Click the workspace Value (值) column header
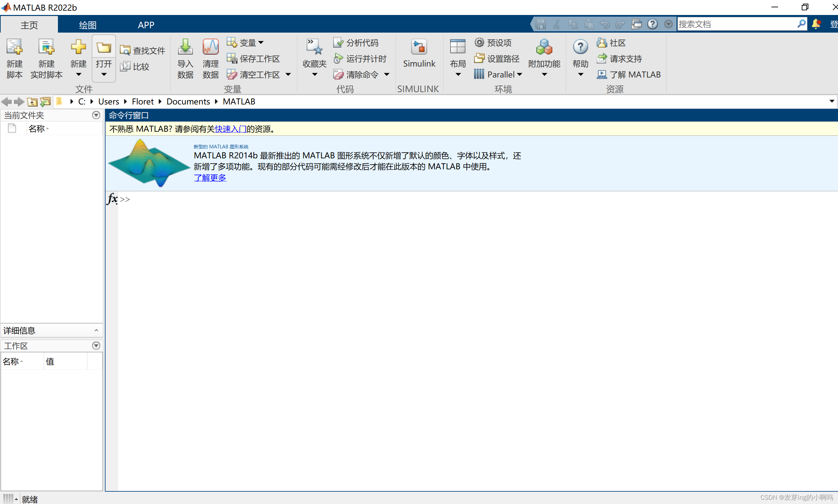The height and width of the screenshot is (504, 838). [66, 361]
